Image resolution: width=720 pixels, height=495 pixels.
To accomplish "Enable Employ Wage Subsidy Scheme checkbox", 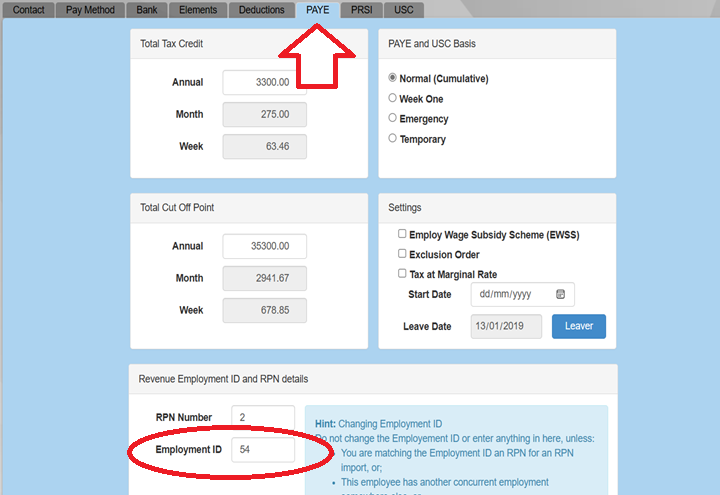I will click(402, 234).
